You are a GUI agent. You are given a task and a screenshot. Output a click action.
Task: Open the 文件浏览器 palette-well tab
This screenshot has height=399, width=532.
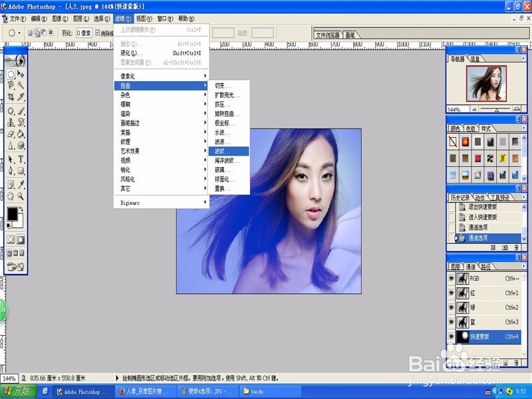(328, 35)
